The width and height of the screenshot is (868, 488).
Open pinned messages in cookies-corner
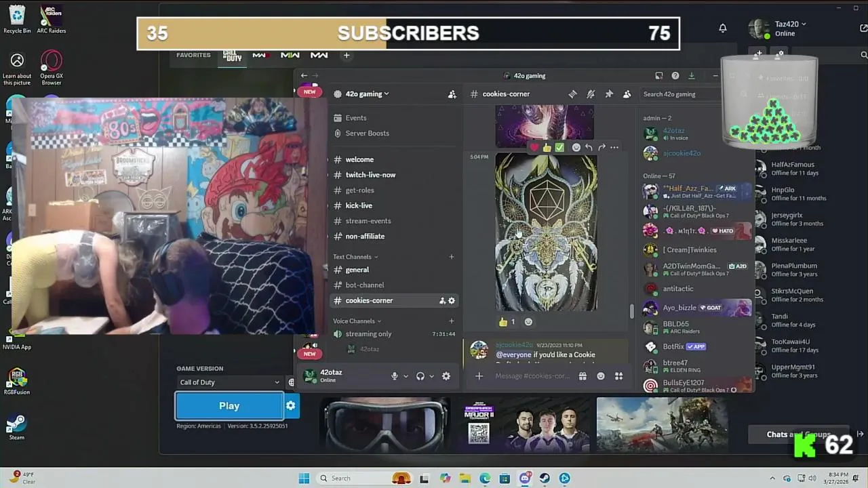click(x=609, y=94)
